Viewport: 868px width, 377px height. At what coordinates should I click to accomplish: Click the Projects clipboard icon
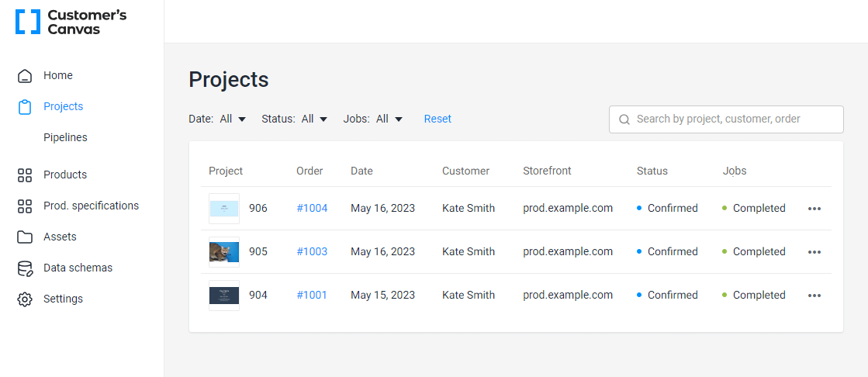click(24, 107)
